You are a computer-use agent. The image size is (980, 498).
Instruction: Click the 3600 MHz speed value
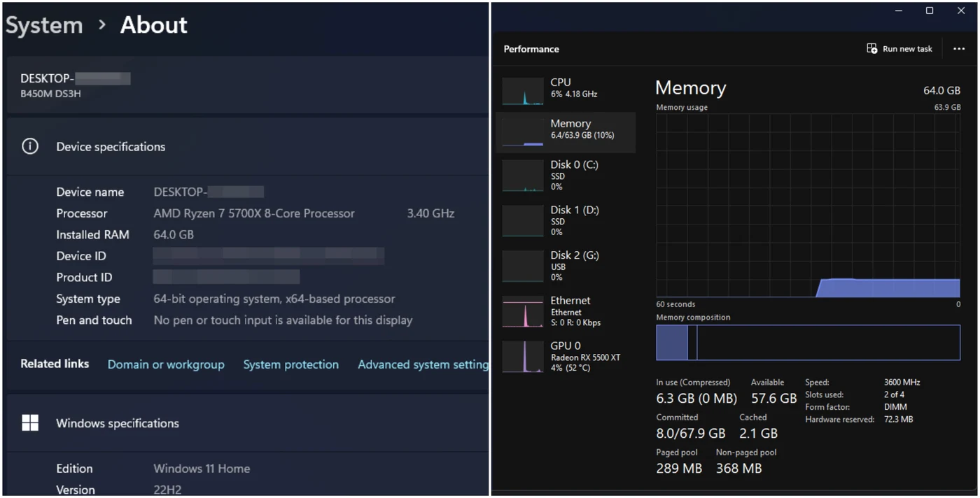(x=902, y=383)
